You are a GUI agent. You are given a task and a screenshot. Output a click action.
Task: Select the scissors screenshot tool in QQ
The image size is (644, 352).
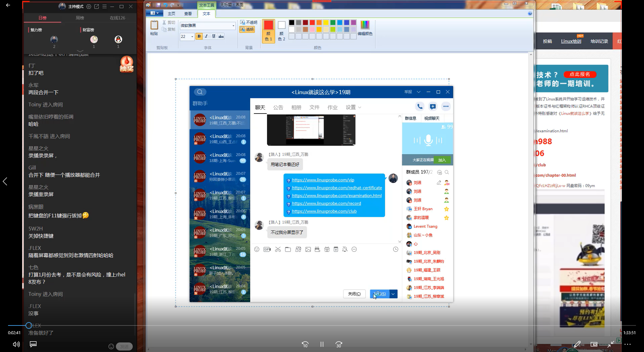pyautogui.click(x=278, y=249)
